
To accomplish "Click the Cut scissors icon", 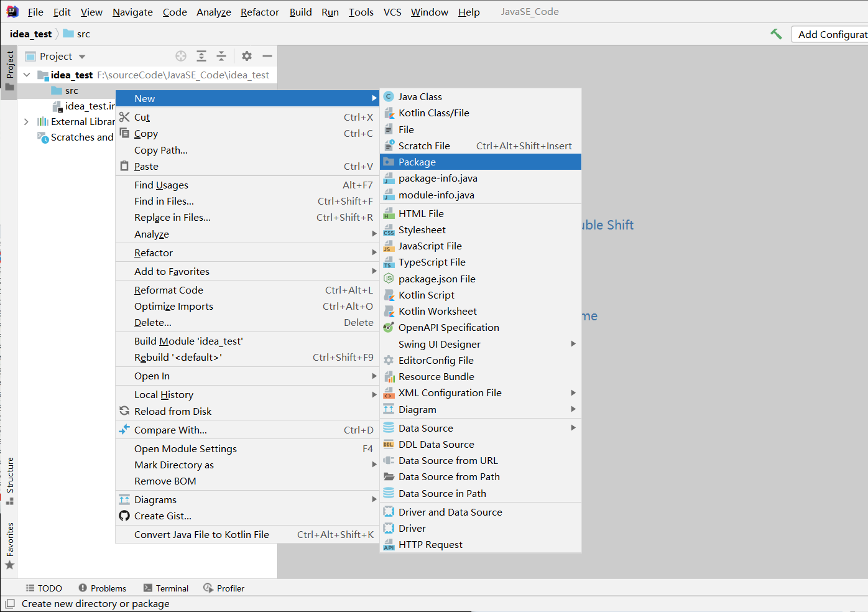I will click(x=124, y=117).
